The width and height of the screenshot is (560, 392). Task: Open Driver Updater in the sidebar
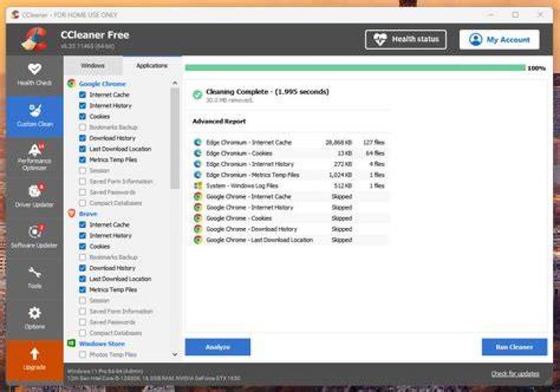point(35,196)
